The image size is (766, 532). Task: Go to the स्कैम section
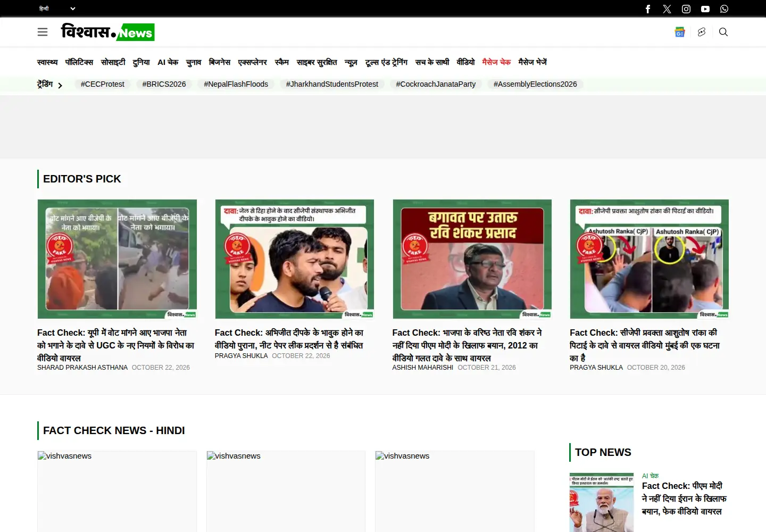coord(282,62)
